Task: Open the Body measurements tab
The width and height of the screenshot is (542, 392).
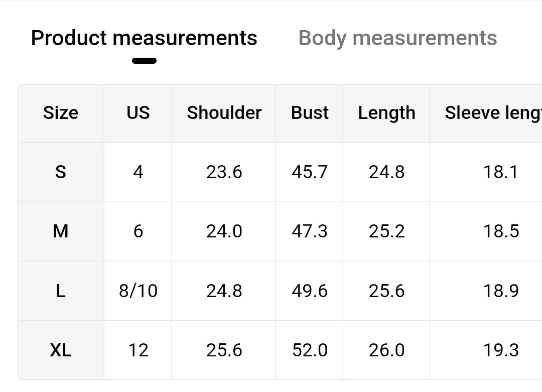Action: click(397, 38)
